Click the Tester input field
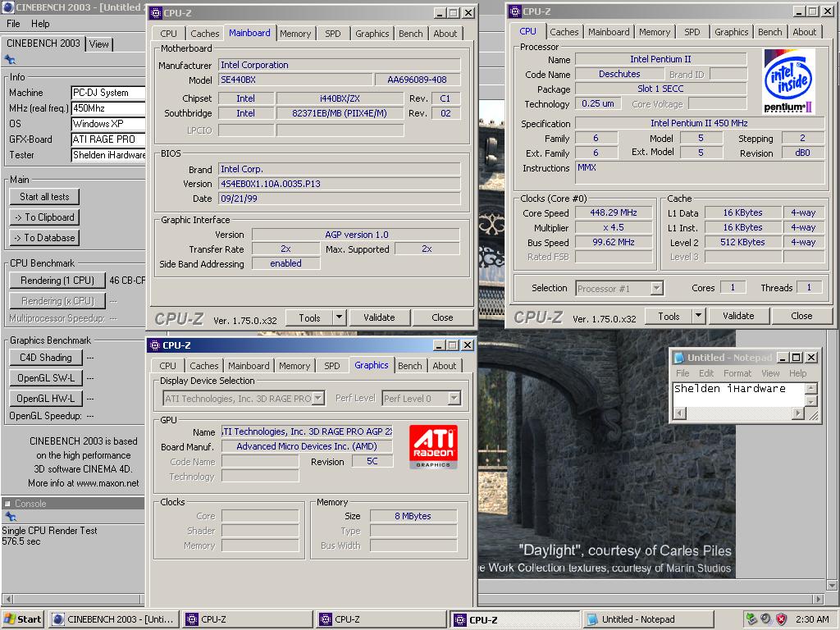The width and height of the screenshot is (840, 630). [108, 155]
